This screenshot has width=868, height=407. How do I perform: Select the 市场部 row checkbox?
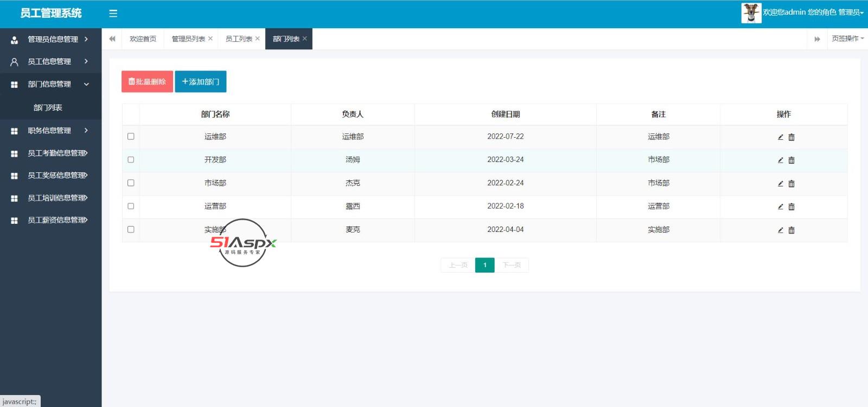pyautogui.click(x=131, y=183)
